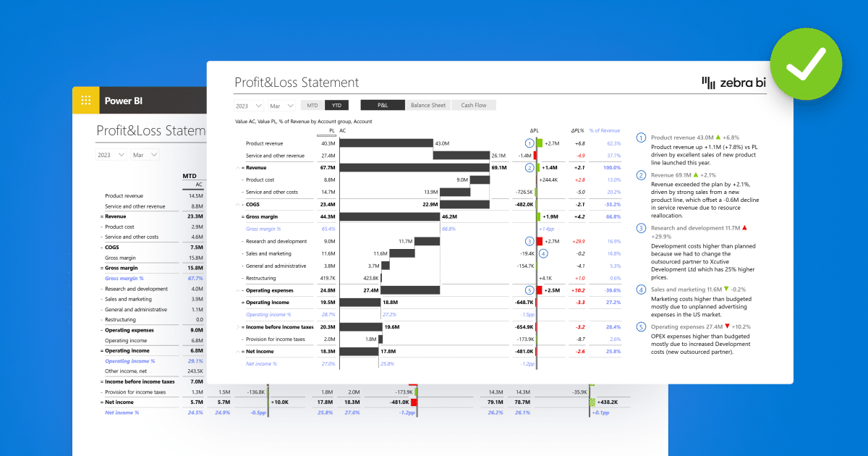Click comment marker 1 beside Product revenue variance

(x=529, y=143)
